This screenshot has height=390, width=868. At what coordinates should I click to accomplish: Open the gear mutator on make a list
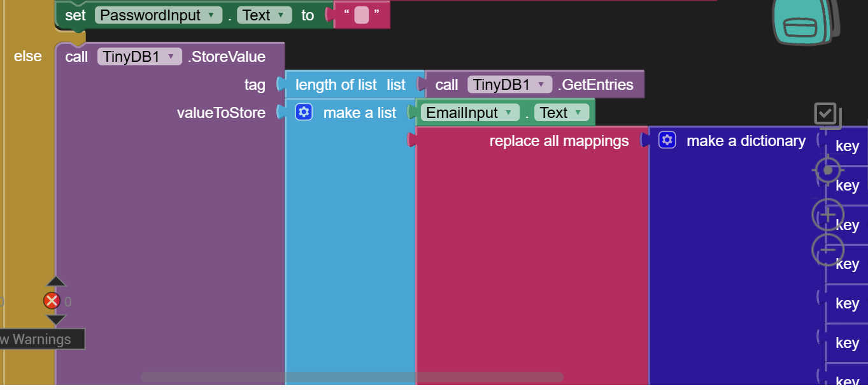[x=304, y=113]
